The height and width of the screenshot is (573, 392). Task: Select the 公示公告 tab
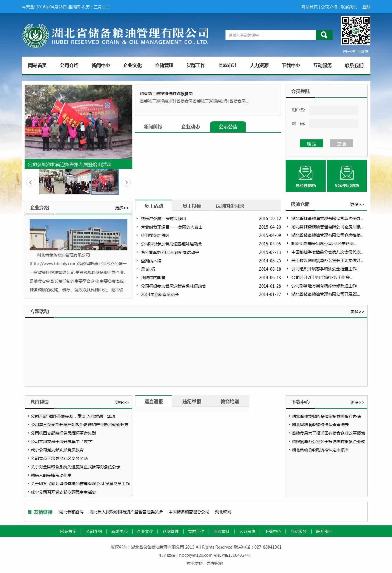[228, 127]
